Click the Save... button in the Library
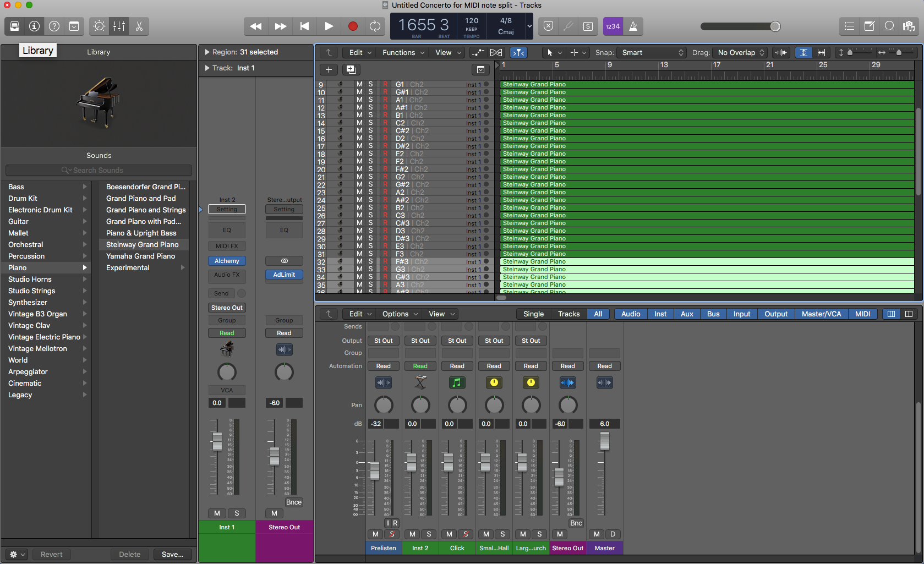The height and width of the screenshot is (564, 924). coord(172,554)
